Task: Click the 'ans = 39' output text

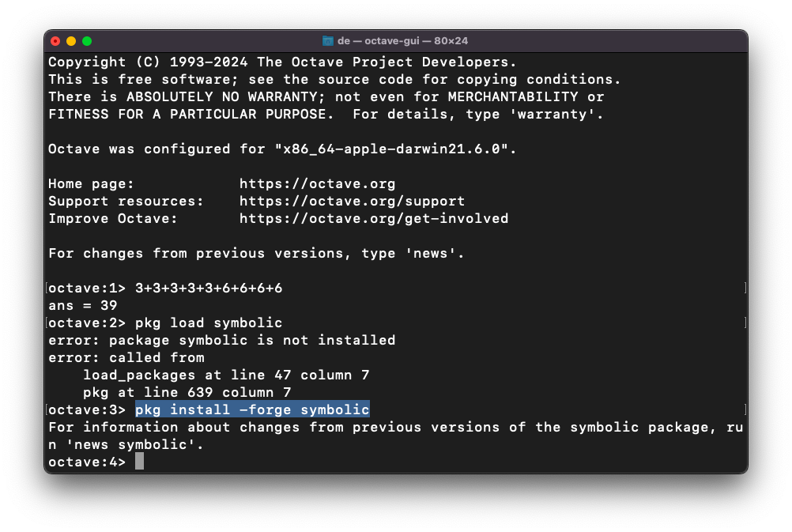Action: click(81, 305)
